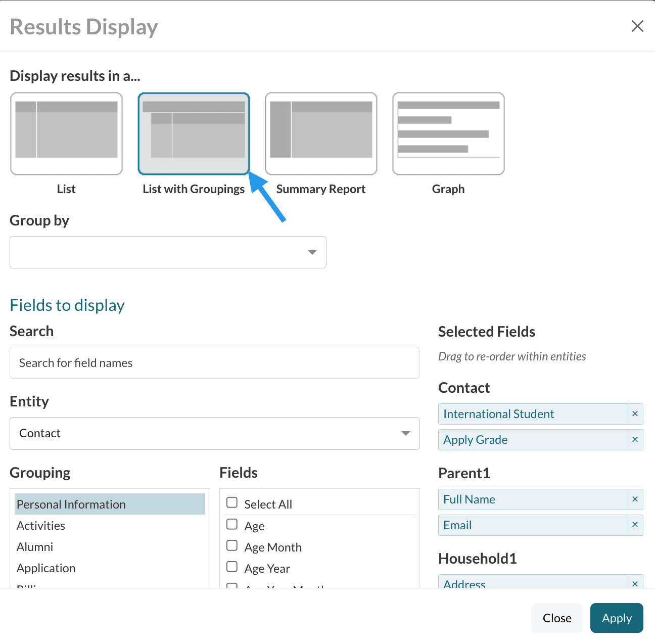Viewport: 655px width, 644px height.
Task: Select Application in the Grouping list
Action: point(46,568)
